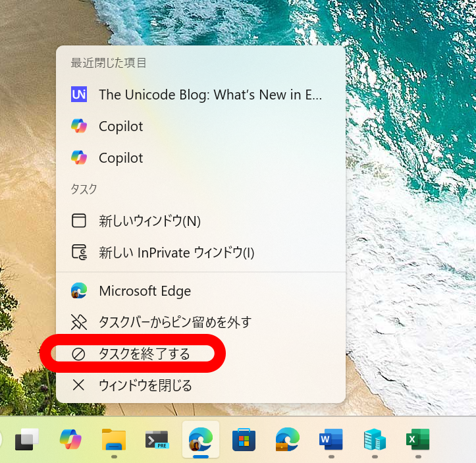Launch Microsoft Edge from the jump list
This screenshot has width=476, height=463.
click(x=201, y=291)
